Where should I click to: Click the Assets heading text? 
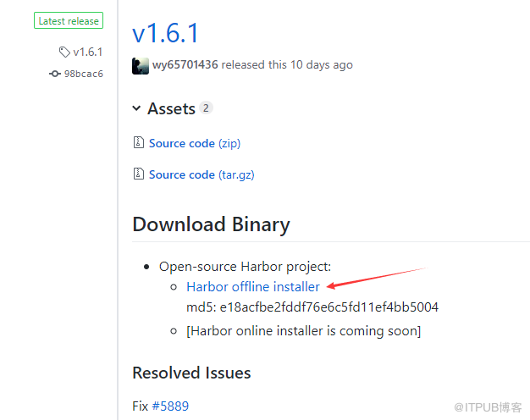[171, 108]
